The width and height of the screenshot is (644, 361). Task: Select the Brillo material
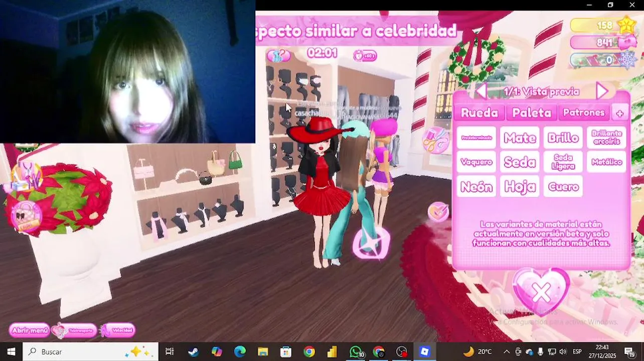click(x=563, y=137)
